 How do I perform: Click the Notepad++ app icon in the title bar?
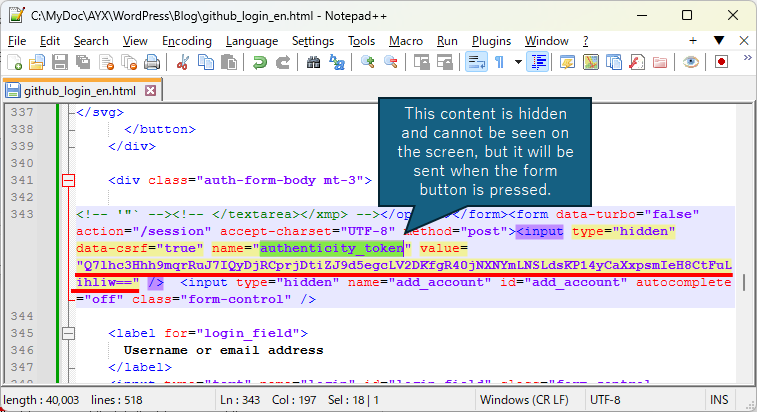coord(16,15)
